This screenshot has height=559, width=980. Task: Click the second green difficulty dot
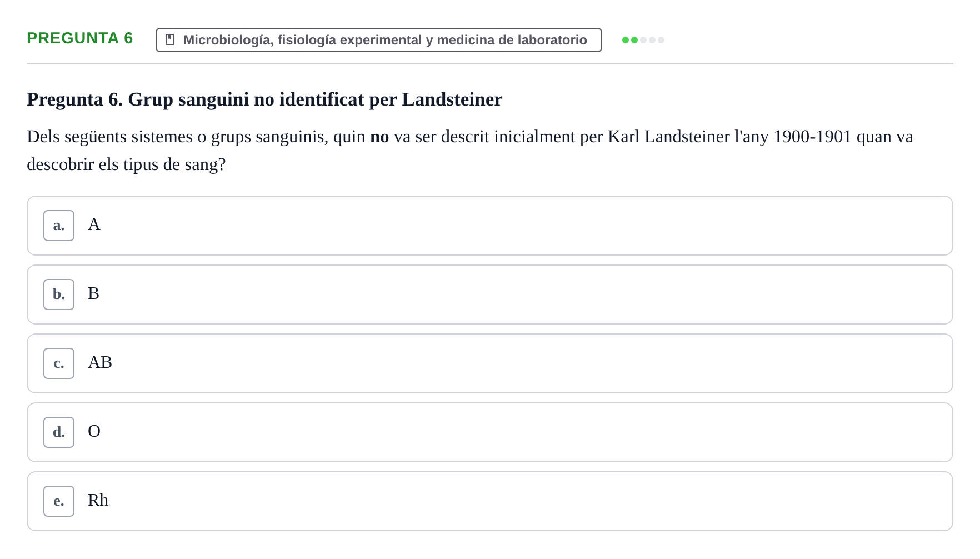click(634, 40)
